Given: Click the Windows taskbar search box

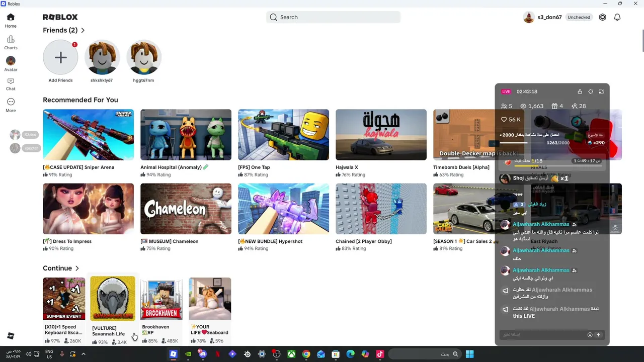Looking at the screenshot, I should pos(426,354).
